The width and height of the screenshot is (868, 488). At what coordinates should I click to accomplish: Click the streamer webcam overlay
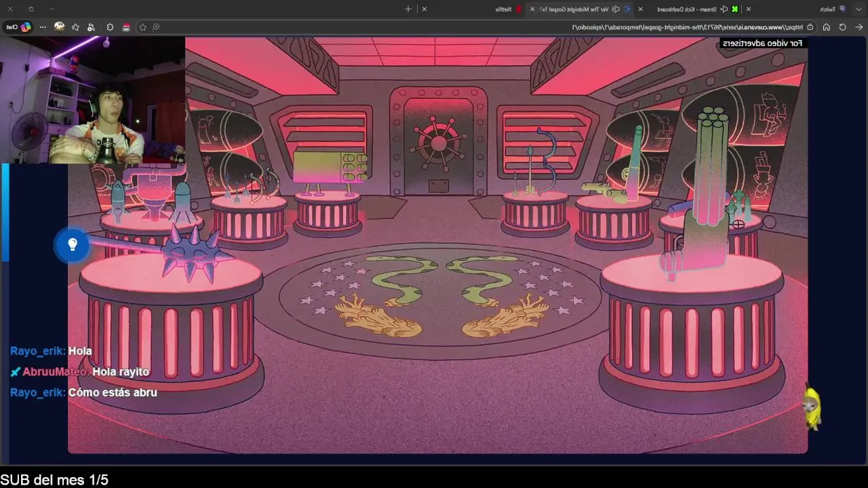[92, 100]
